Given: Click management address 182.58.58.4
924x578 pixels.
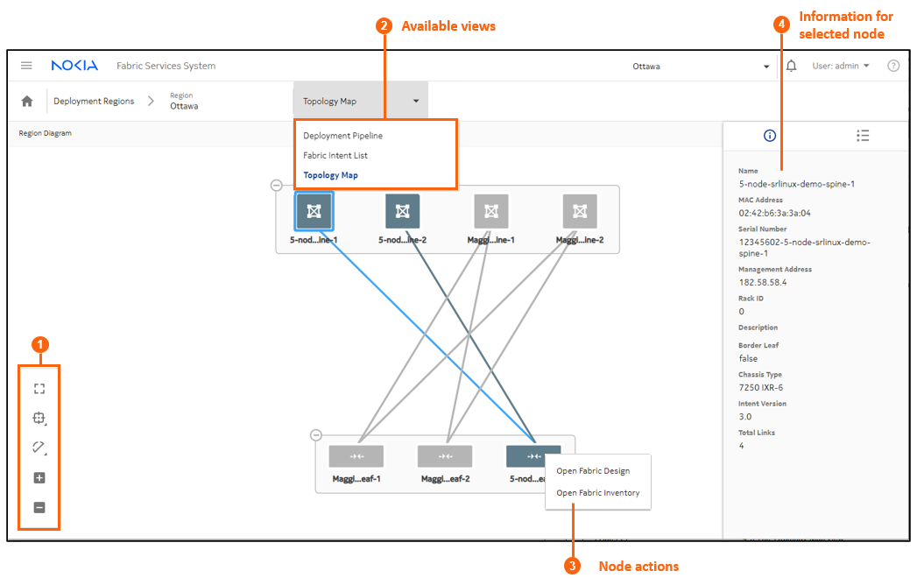Looking at the screenshot, I should click(x=763, y=282).
